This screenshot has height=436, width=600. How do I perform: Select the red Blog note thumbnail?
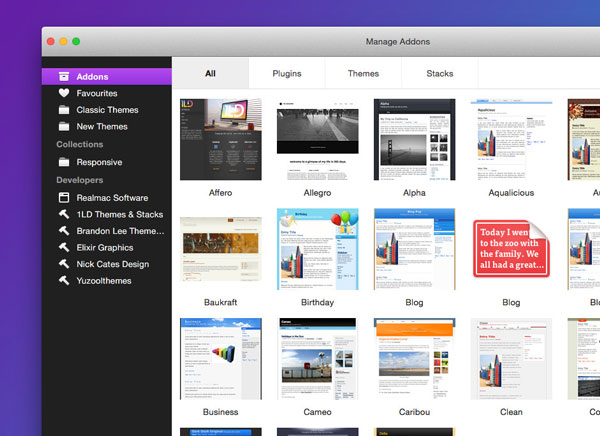(511, 249)
